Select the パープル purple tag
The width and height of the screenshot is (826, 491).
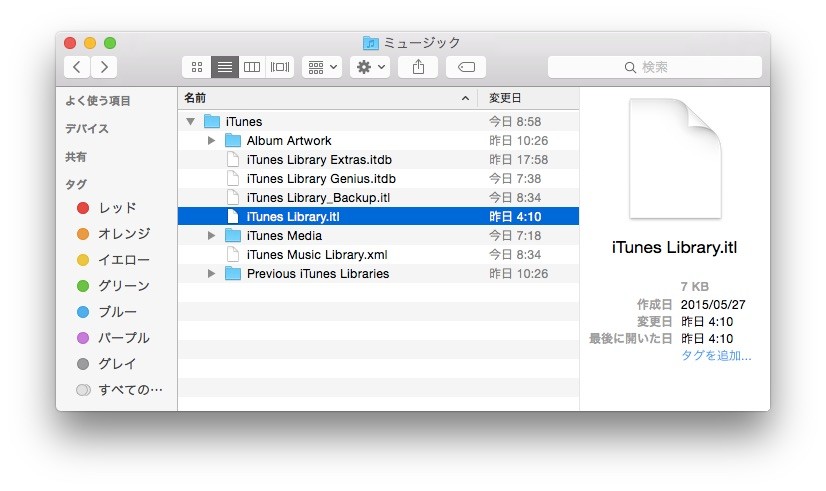114,338
